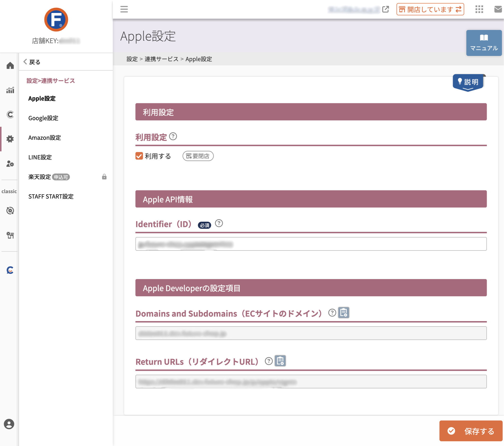504x446 pixels.
Task: Select Amazon設定 in the sidebar menu
Action: [x=45, y=137]
